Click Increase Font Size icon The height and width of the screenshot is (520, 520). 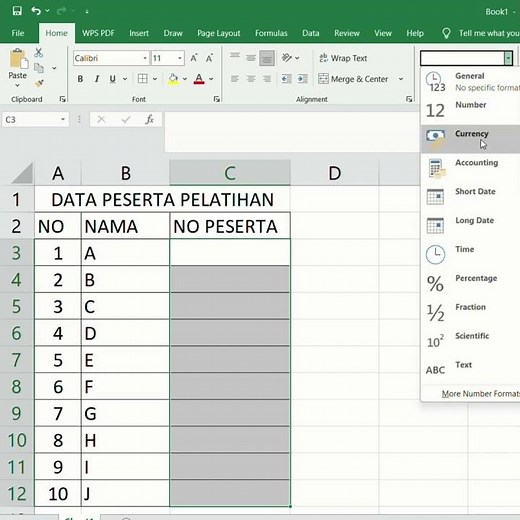coord(194,58)
